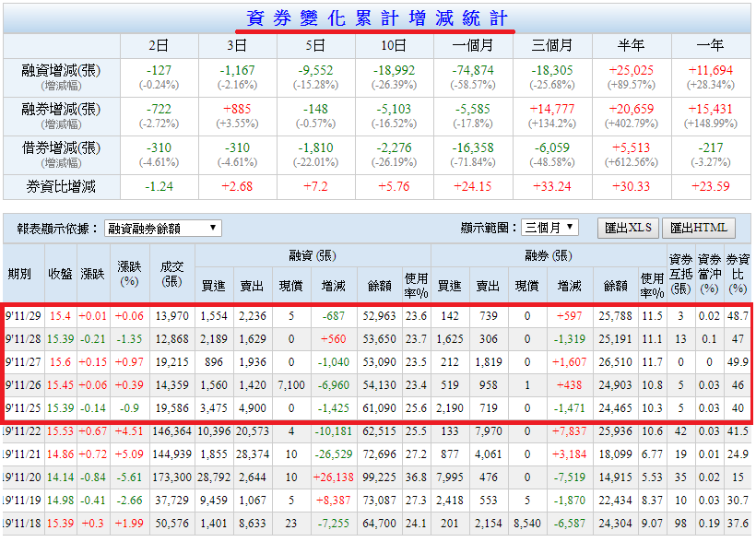Click the 融資增減(張) row label
The height and width of the screenshot is (542, 756).
pyautogui.click(x=61, y=71)
